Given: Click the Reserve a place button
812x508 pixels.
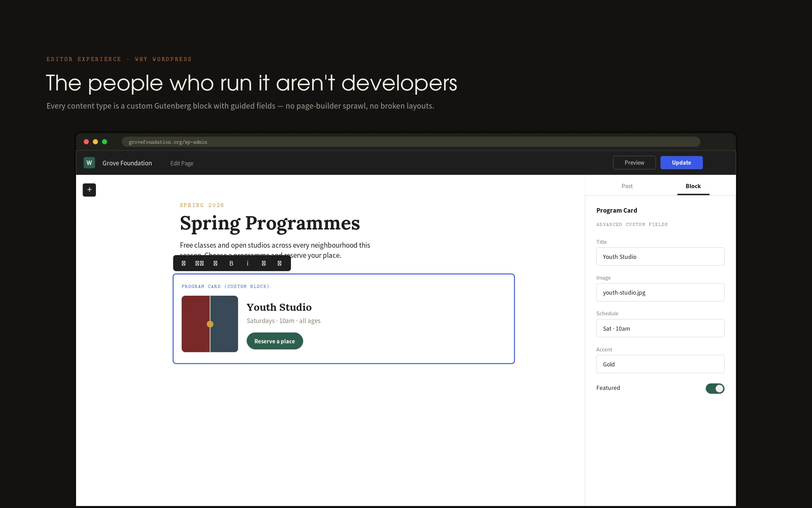Looking at the screenshot, I should tap(275, 341).
